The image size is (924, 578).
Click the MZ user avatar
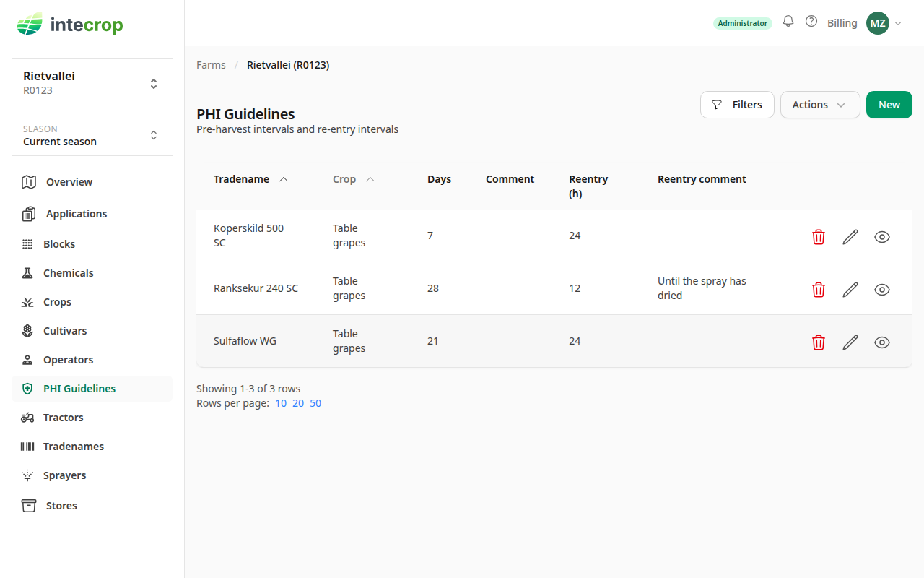pyautogui.click(x=878, y=23)
